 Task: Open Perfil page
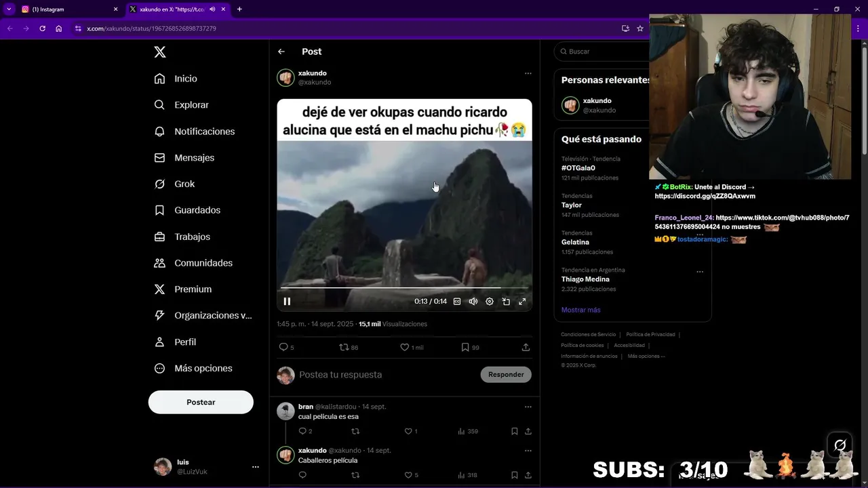click(175, 342)
